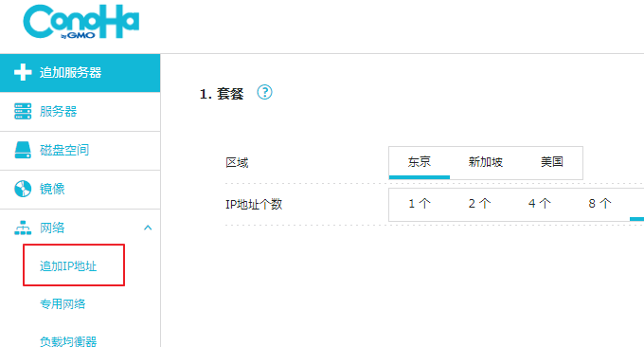Open the 镜像 sidebar menu item

point(80,189)
